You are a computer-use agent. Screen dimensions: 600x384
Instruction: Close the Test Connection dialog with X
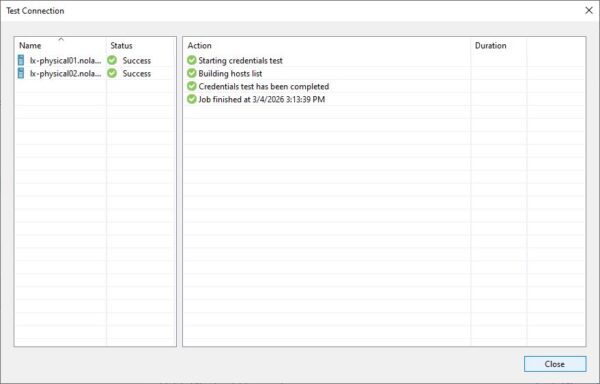point(589,10)
